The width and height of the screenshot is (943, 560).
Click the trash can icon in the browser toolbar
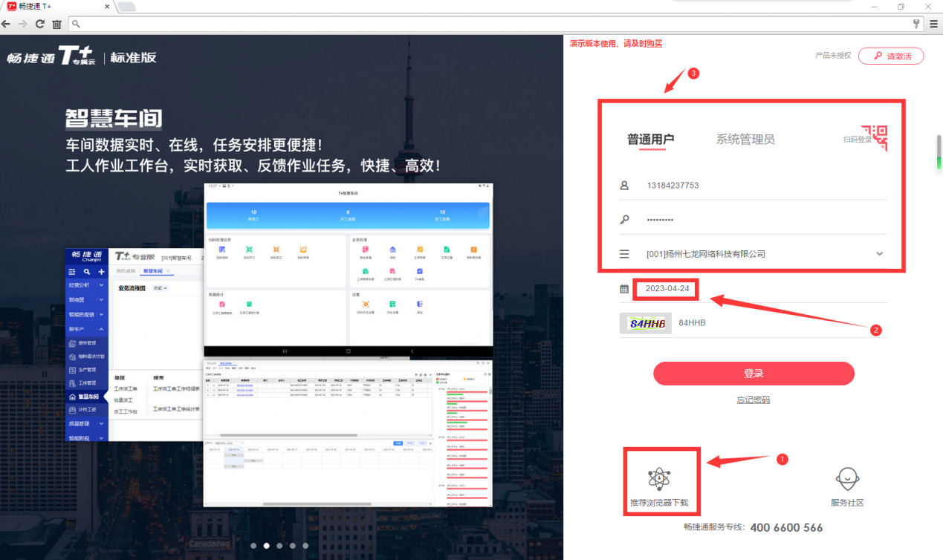pos(56,25)
